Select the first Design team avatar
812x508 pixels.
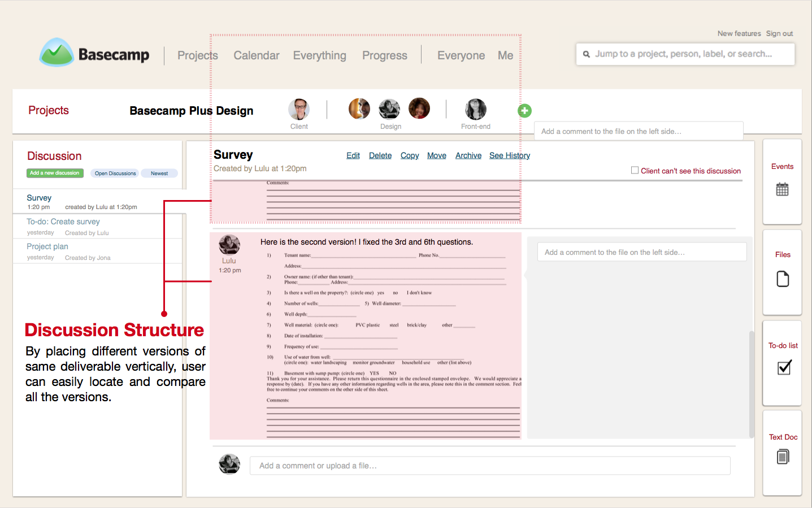click(359, 108)
